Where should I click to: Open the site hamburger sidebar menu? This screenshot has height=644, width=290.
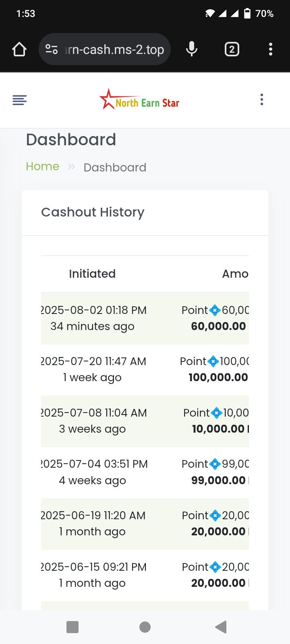(19, 100)
